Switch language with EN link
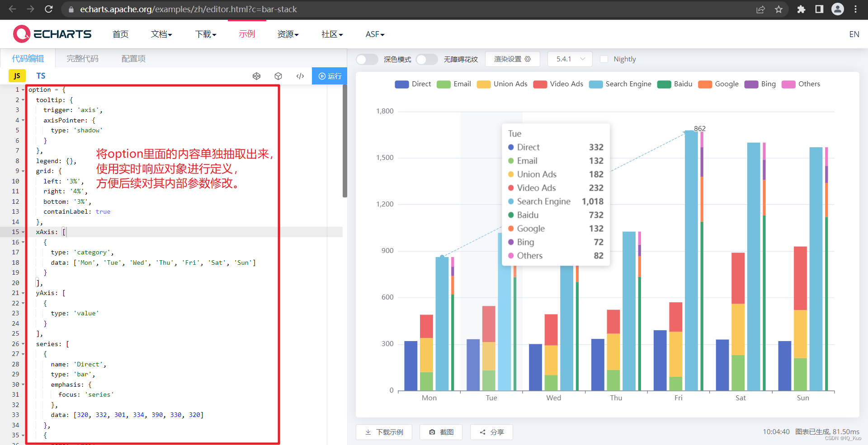 [x=854, y=34]
